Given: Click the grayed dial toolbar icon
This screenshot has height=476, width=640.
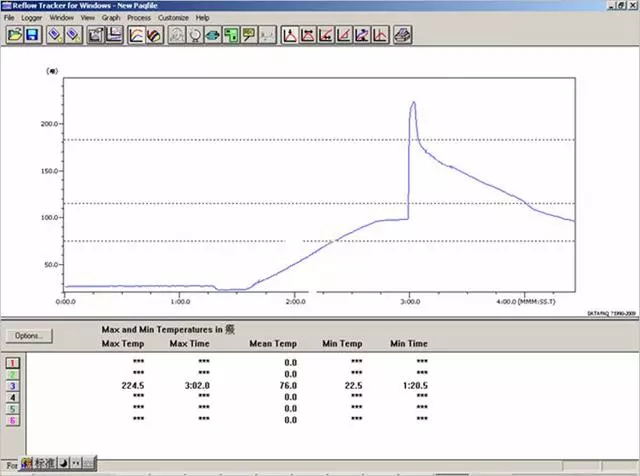Looking at the screenshot, I should tap(177, 35).
